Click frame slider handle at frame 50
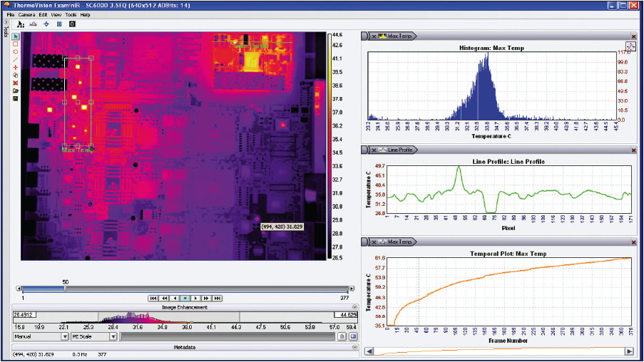This screenshot has width=644, height=362. (x=65, y=289)
